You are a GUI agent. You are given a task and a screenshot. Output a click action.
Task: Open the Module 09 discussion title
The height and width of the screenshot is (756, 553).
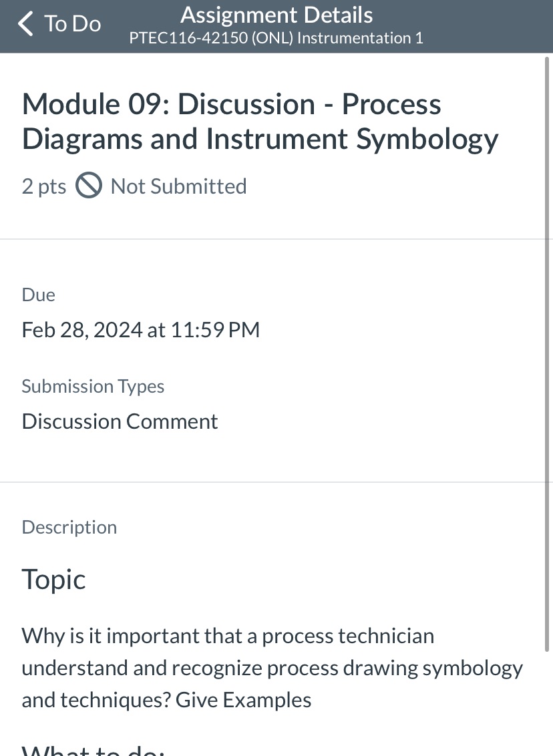[x=260, y=121]
